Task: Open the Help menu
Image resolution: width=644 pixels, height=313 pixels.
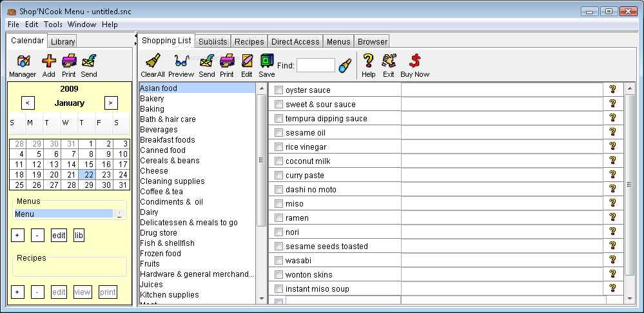Action: point(110,25)
